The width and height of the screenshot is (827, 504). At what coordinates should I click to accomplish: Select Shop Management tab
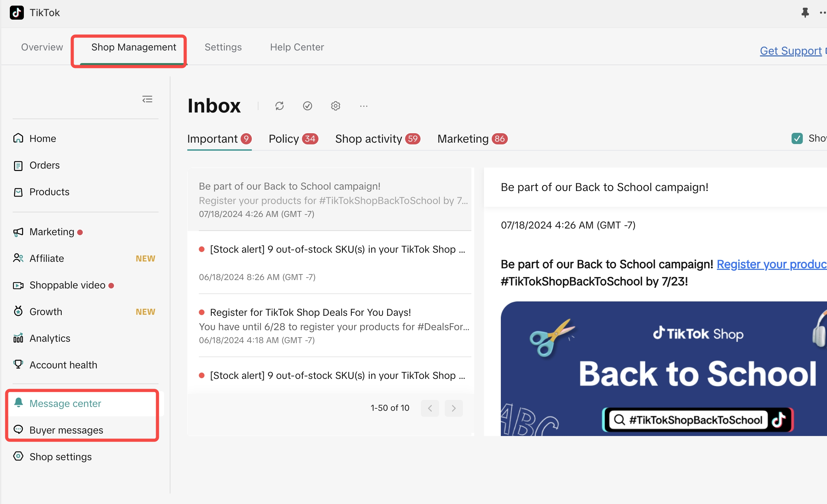click(x=134, y=47)
